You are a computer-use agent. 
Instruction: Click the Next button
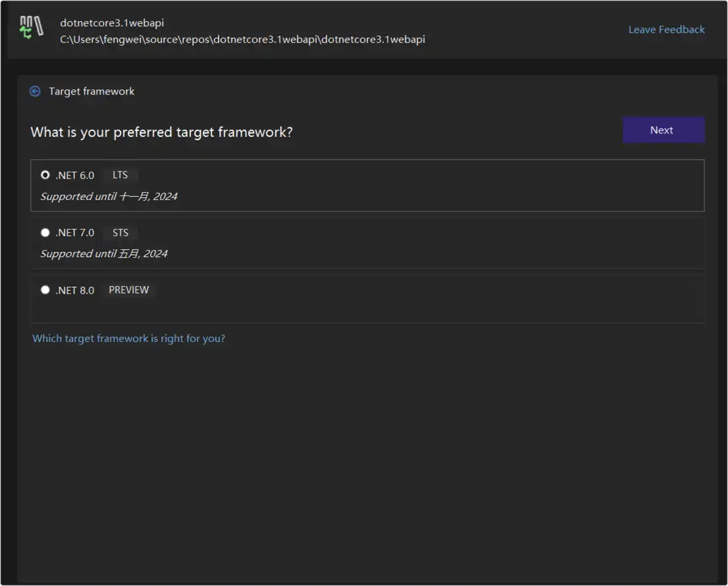663,130
